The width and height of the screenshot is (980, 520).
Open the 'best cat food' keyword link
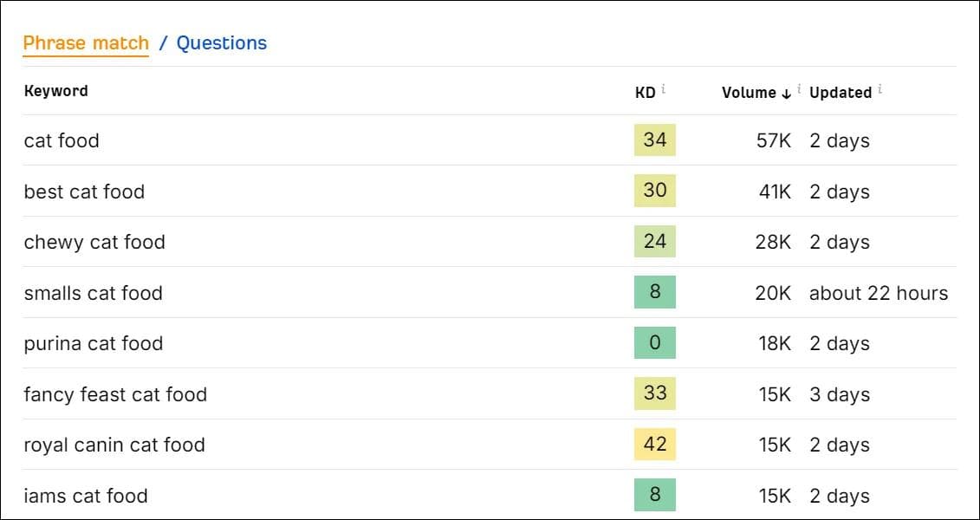click(x=84, y=192)
